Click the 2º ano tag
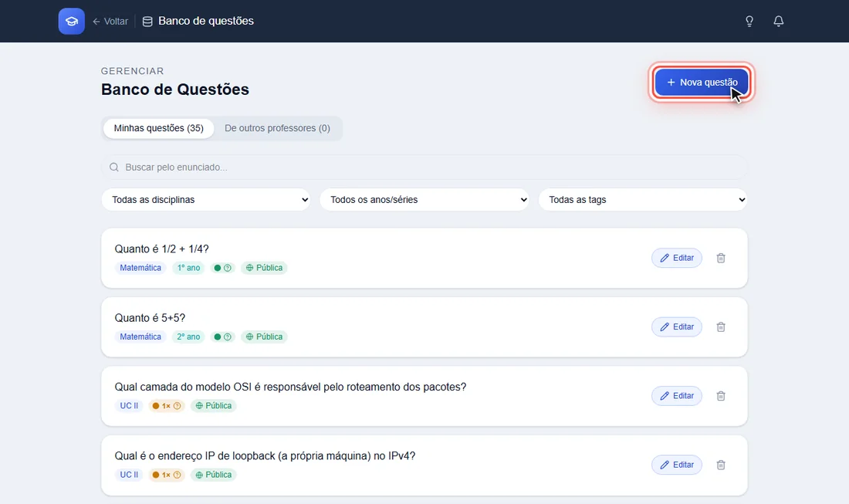 pos(188,337)
